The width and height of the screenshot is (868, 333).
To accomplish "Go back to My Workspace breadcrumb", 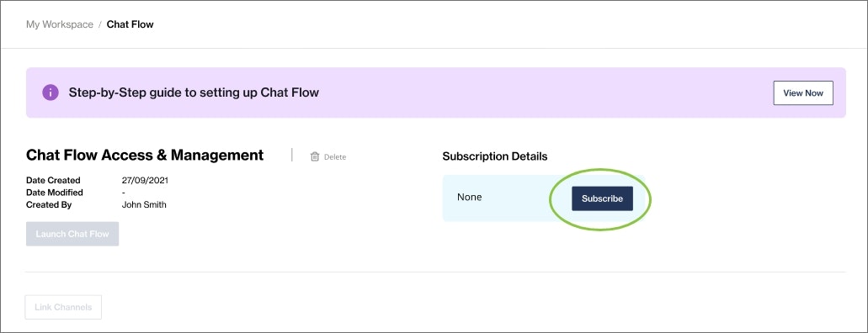I will point(59,24).
